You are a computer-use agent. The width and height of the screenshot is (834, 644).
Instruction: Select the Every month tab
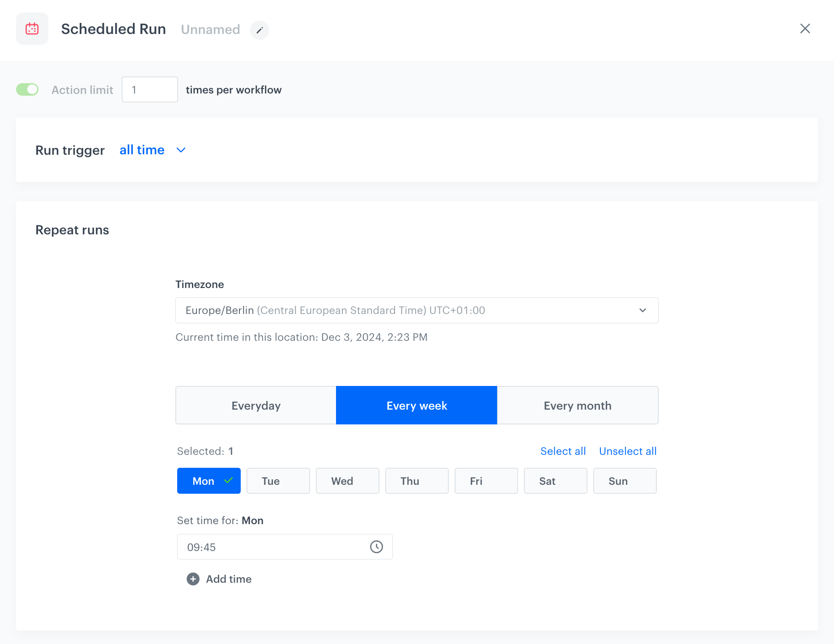point(577,405)
